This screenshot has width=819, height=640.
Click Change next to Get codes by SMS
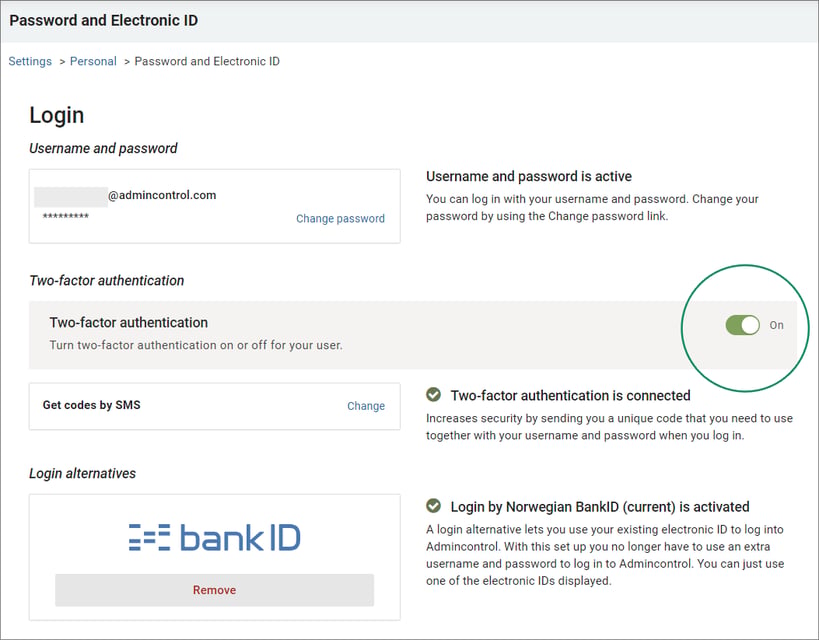point(366,406)
